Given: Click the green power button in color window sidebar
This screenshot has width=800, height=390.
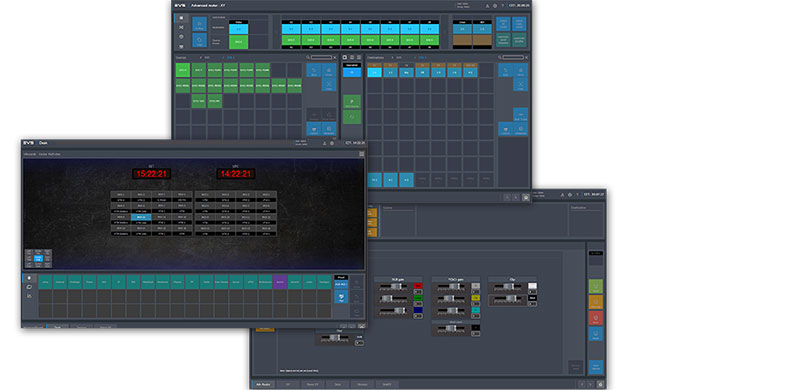Looking at the screenshot, I should pos(595,286).
